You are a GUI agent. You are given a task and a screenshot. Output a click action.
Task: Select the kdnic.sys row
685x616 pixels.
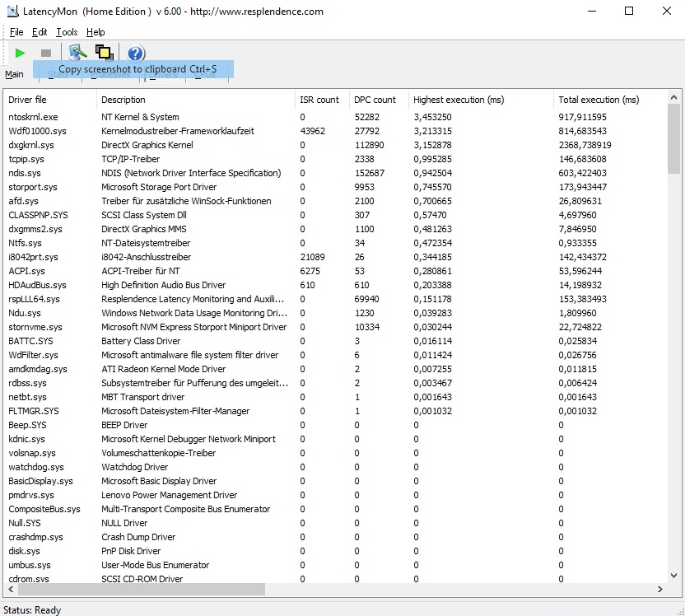[336, 439]
